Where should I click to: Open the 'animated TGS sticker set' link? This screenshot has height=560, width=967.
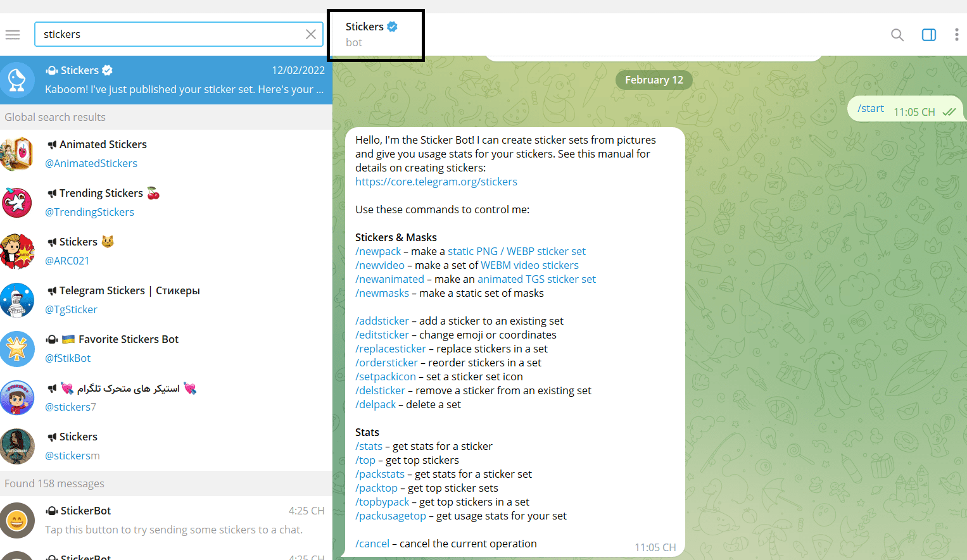(536, 279)
